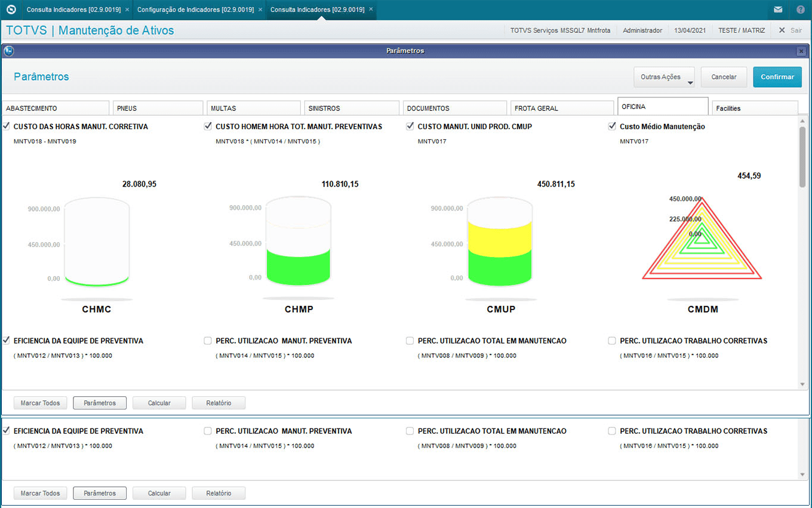Click the CMDM triangle radar chart
The height and width of the screenshot is (508, 812).
pos(702,245)
